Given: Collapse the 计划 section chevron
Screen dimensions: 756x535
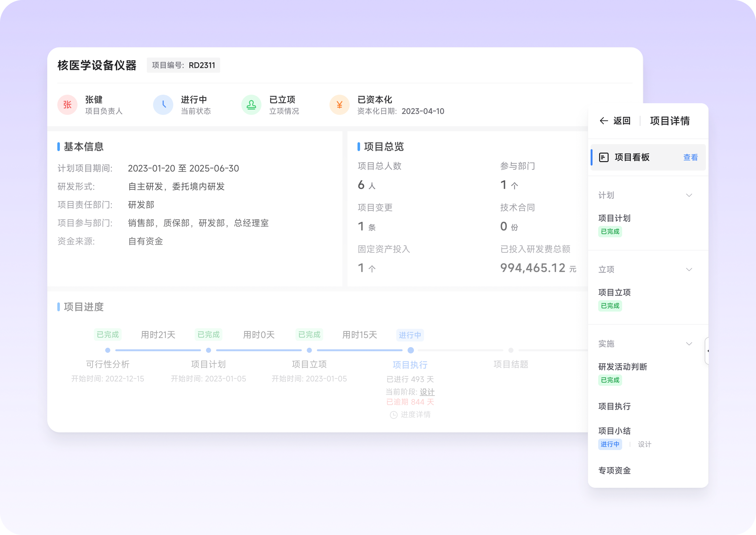Looking at the screenshot, I should pos(689,195).
